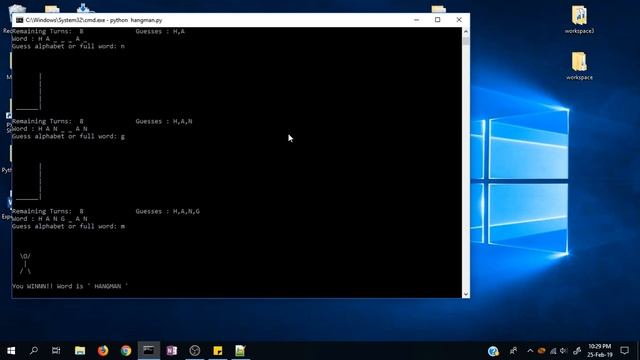The height and width of the screenshot is (360, 640).
Task: Open the Action Center notifications icon
Action: (624, 351)
